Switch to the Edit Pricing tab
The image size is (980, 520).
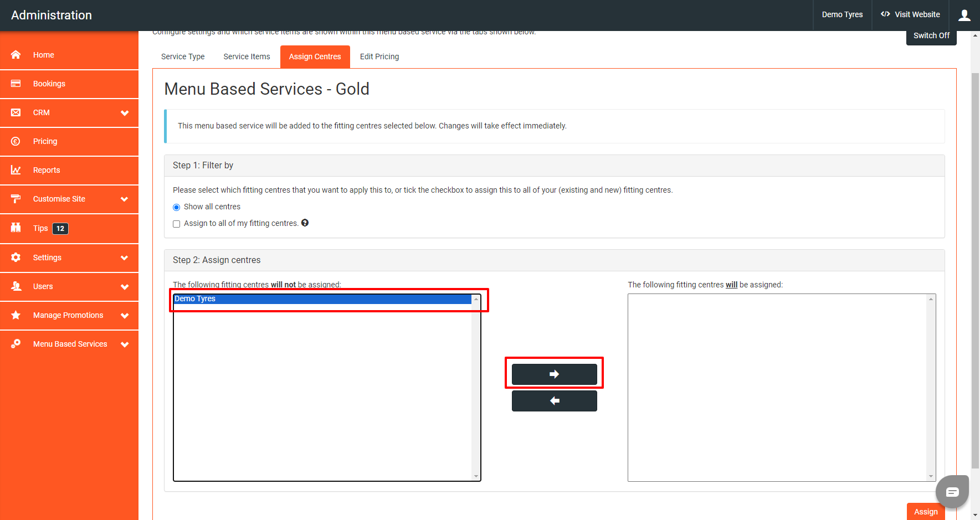(379, 56)
